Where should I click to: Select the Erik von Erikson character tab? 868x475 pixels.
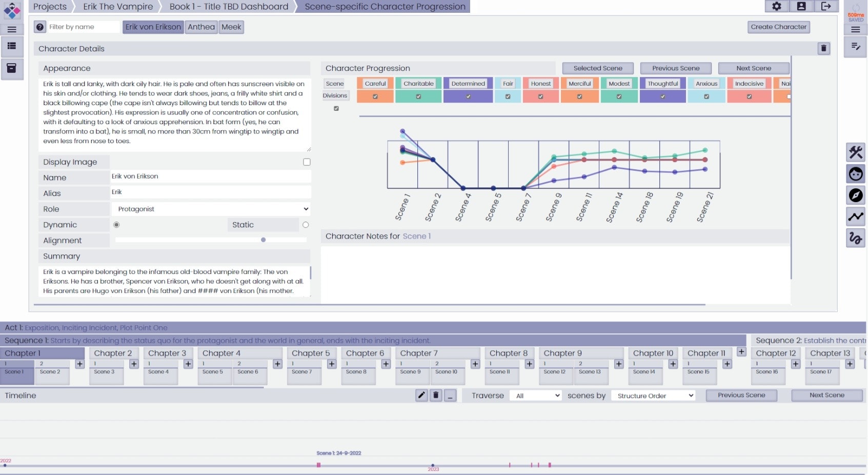click(153, 27)
